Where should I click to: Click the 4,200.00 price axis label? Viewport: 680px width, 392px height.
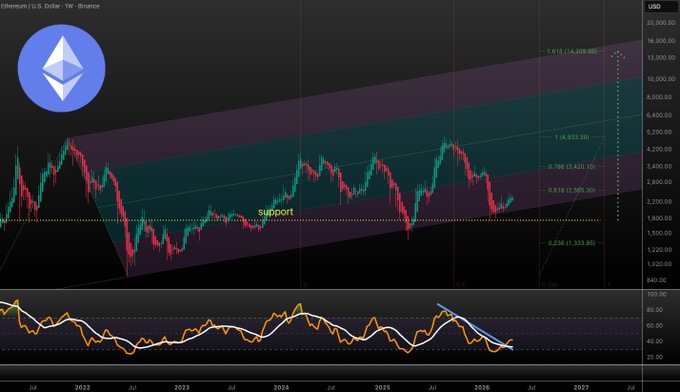click(660, 149)
